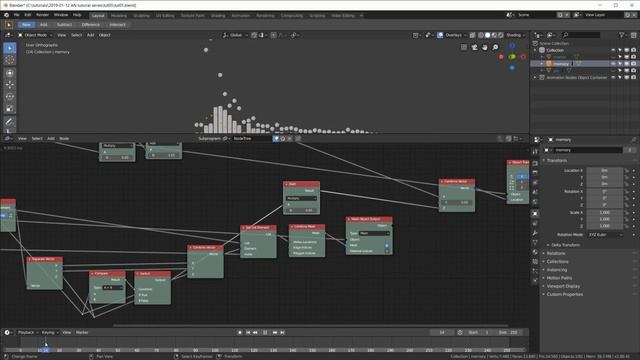This screenshot has width=640, height=360.
Task: Expand the Motion Paths panel
Action: pos(559,278)
